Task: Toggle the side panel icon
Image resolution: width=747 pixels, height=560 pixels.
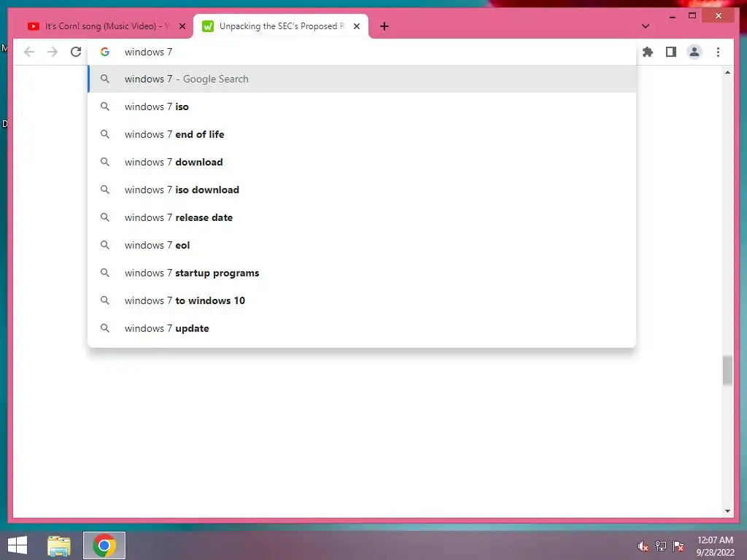Action: click(x=671, y=52)
